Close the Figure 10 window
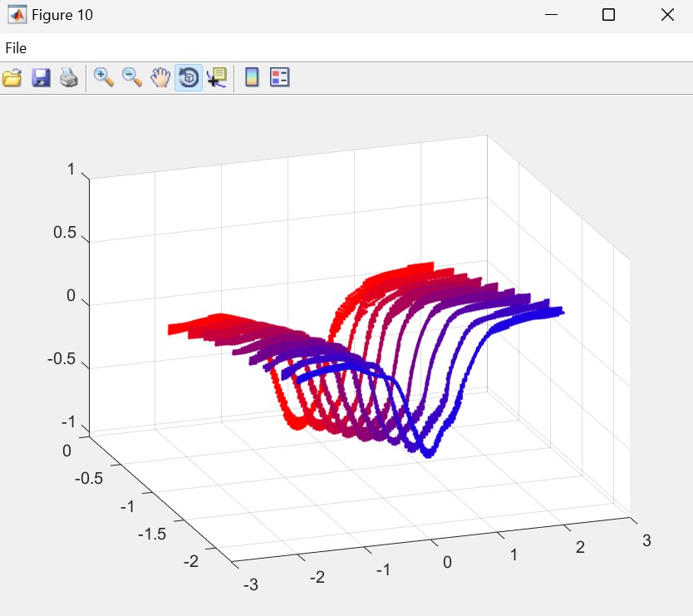This screenshot has height=616, width=693. click(666, 15)
